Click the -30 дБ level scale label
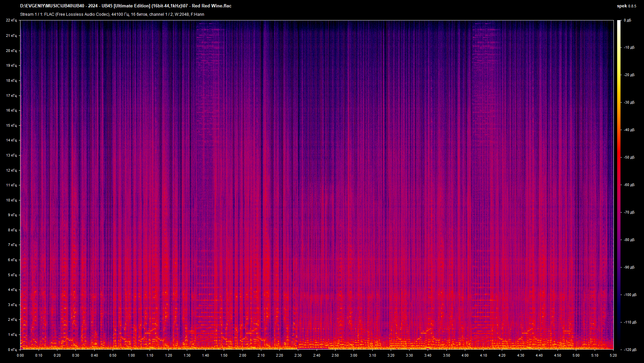The image size is (644, 363). [629, 103]
